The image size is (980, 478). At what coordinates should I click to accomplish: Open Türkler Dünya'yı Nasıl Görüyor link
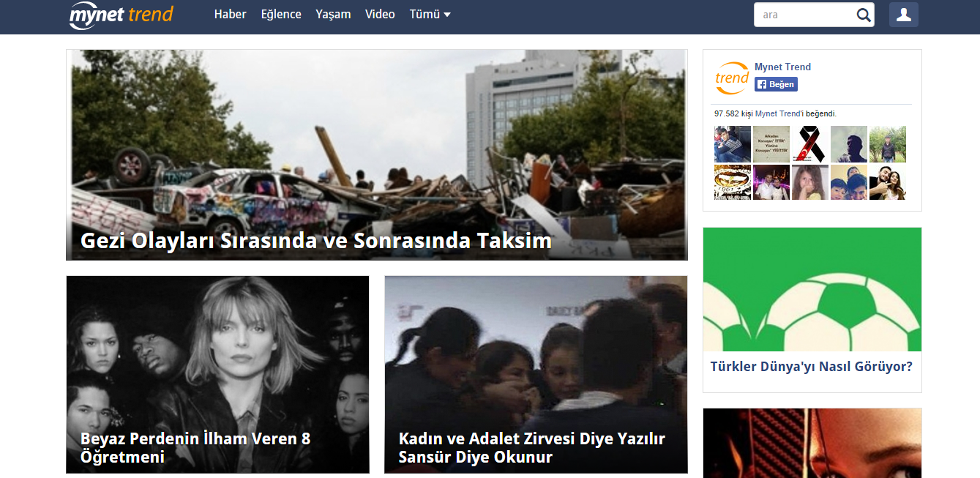coord(811,367)
